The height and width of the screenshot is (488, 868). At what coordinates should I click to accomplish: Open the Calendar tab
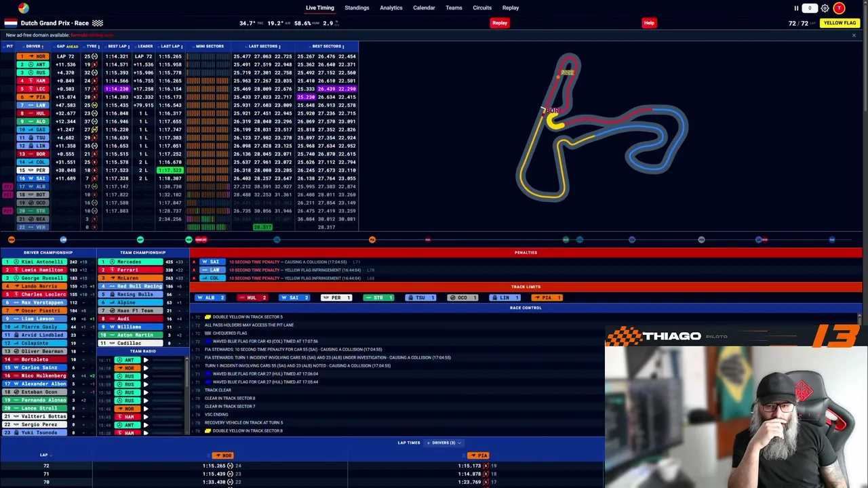pos(424,8)
